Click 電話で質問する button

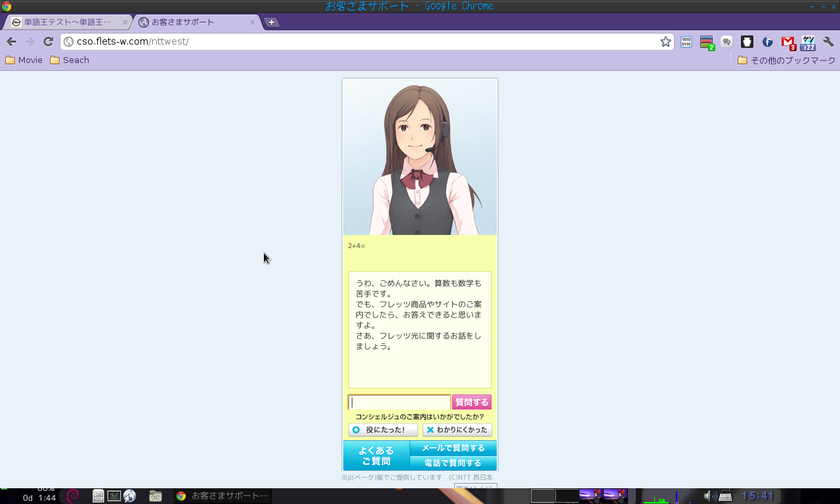click(453, 463)
